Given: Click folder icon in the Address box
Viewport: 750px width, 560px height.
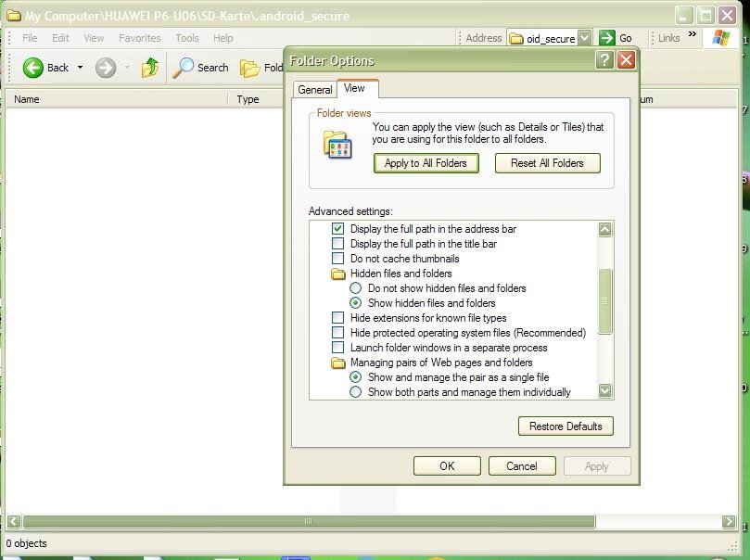Looking at the screenshot, I should 516,38.
